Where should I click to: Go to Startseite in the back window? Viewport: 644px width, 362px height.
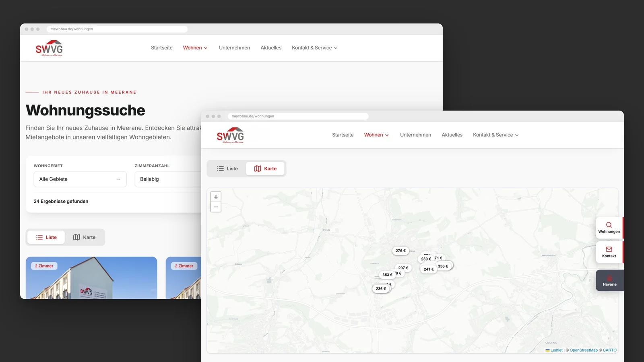162,48
